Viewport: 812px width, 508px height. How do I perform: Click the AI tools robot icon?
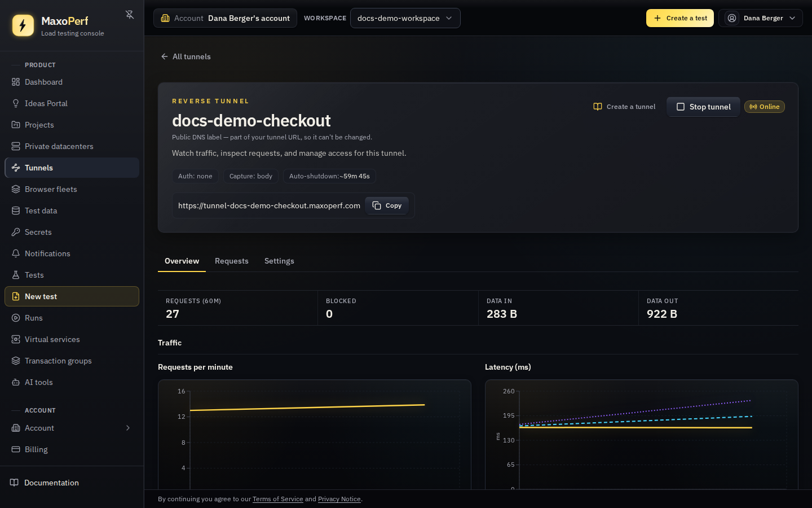[x=16, y=382]
